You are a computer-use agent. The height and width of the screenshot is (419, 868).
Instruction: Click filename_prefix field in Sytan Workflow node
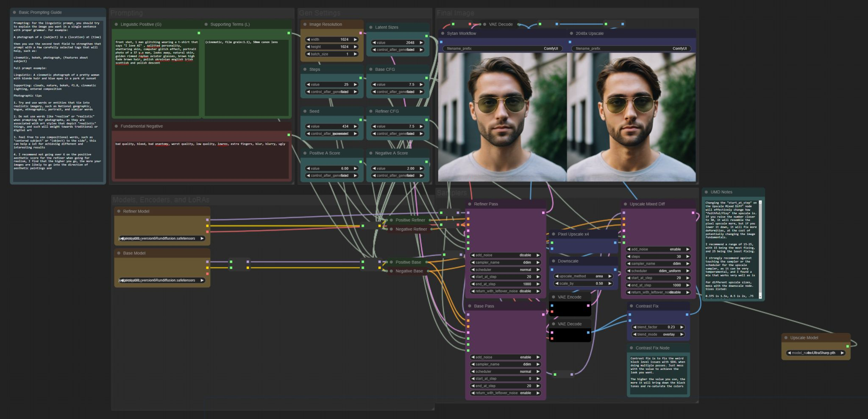coord(503,49)
